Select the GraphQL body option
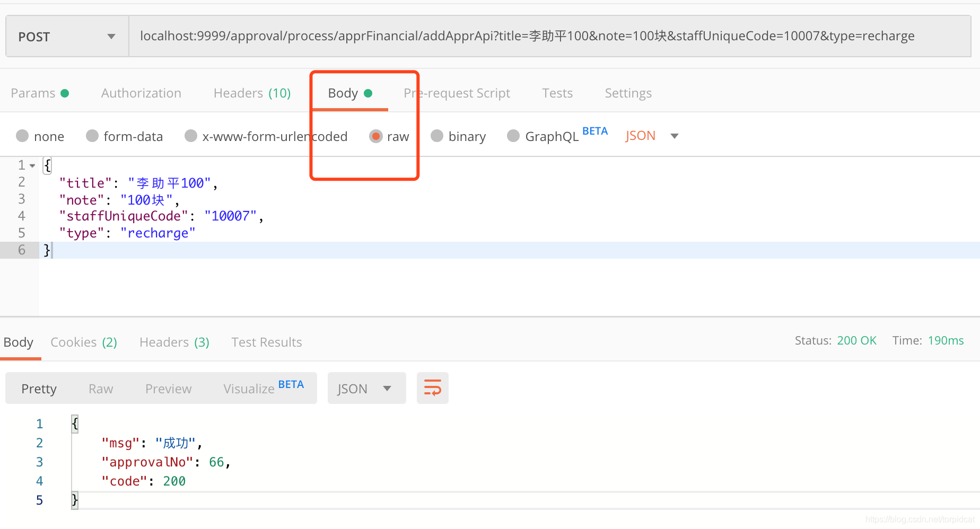The height and width of the screenshot is (529, 980). click(x=542, y=136)
